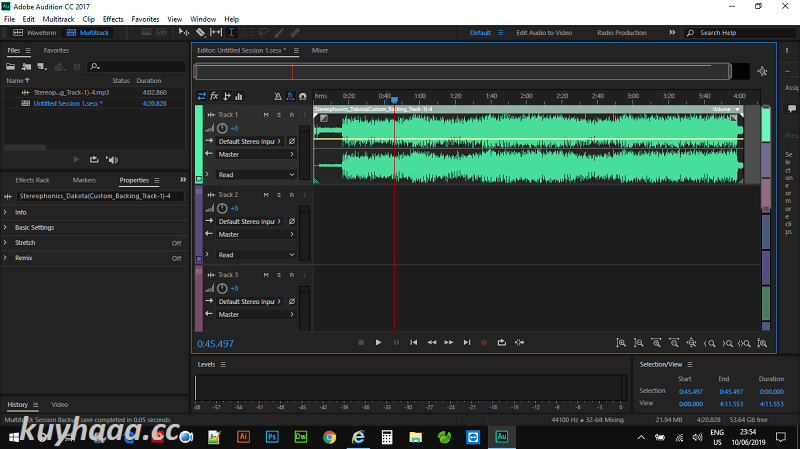Toggle polarity reverse on Track 2 input
The width and height of the screenshot is (800, 449).
pos(292,221)
